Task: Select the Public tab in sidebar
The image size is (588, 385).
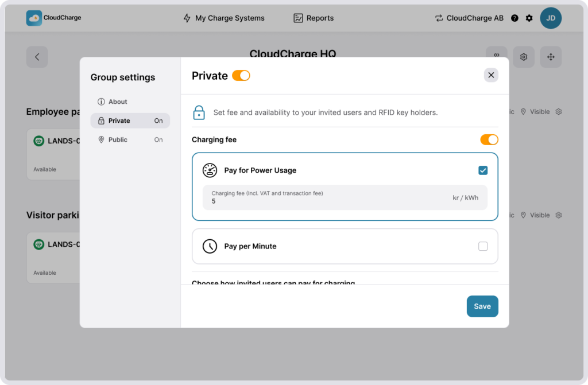Action: click(x=118, y=139)
